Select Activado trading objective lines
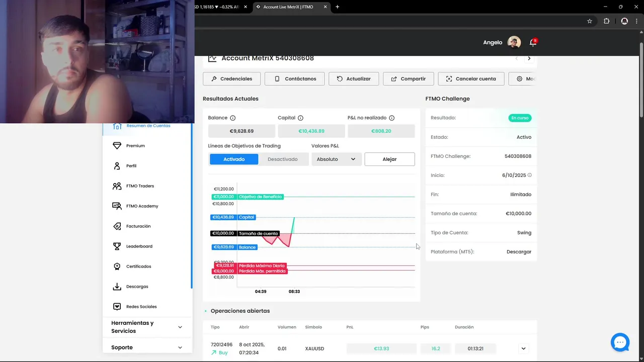Image resolution: width=644 pixels, height=362 pixels. point(234,159)
